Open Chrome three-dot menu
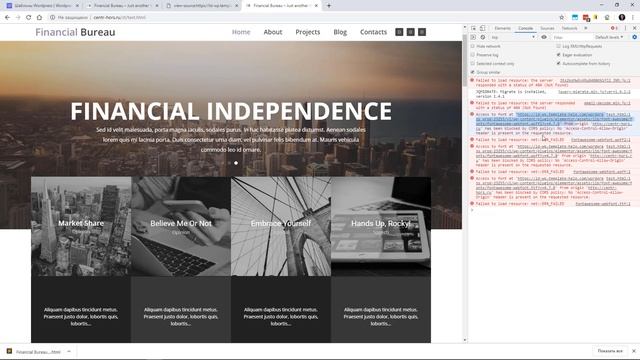The width and height of the screenshot is (640, 360). [633, 17]
